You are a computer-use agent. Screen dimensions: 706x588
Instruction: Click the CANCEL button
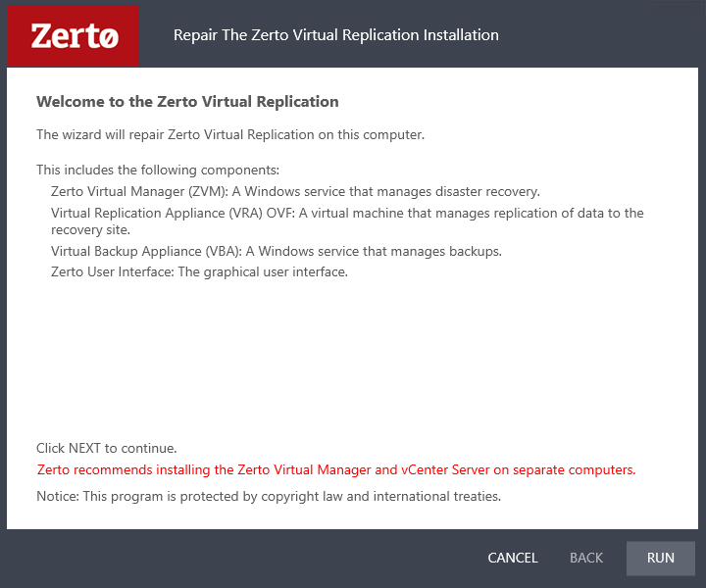(x=513, y=558)
